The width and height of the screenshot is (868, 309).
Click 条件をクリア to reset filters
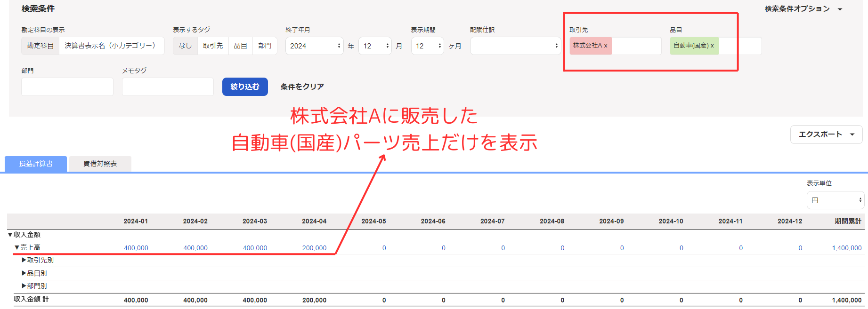(302, 87)
